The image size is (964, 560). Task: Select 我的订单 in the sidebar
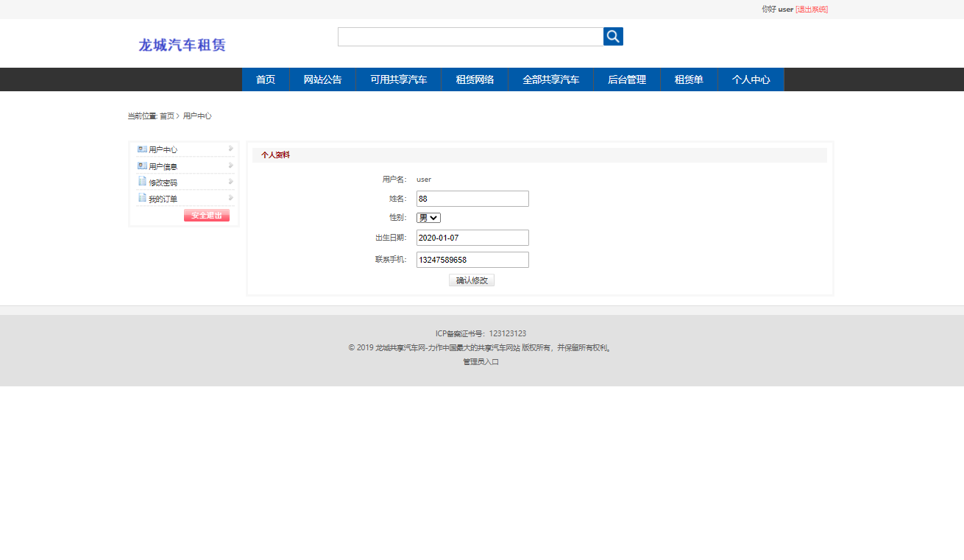[x=163, y=199]
